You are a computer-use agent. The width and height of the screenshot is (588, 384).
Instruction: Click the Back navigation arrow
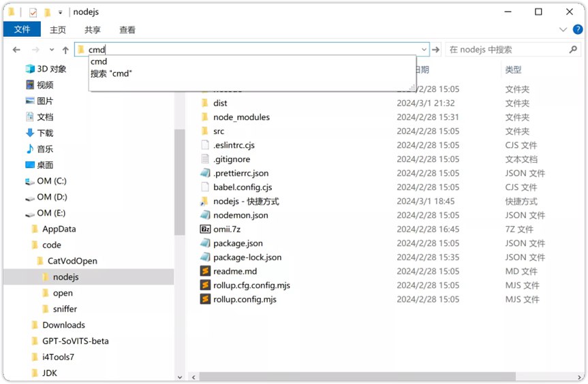[16, 50]
